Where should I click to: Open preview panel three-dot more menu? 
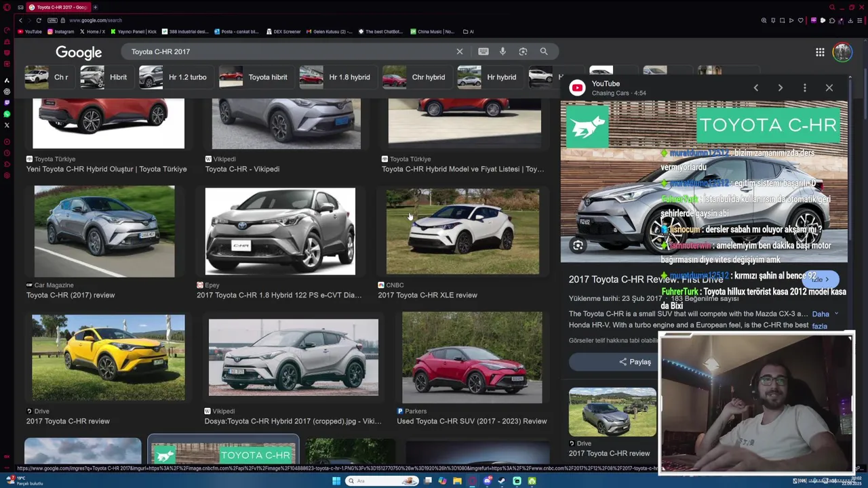click(x=804, y=88)
